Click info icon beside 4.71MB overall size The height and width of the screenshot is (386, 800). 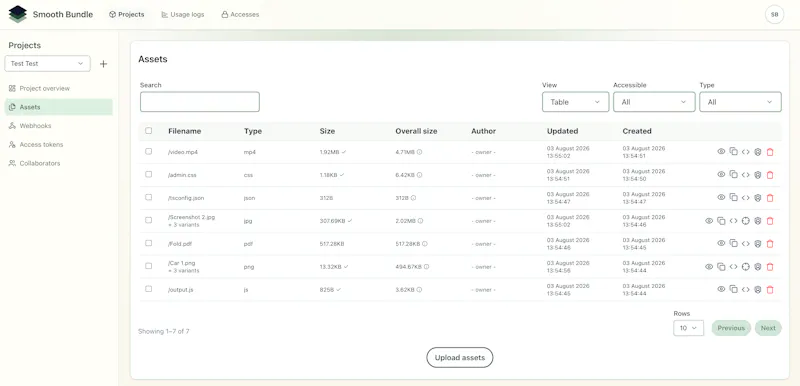[x=419, y=152]
